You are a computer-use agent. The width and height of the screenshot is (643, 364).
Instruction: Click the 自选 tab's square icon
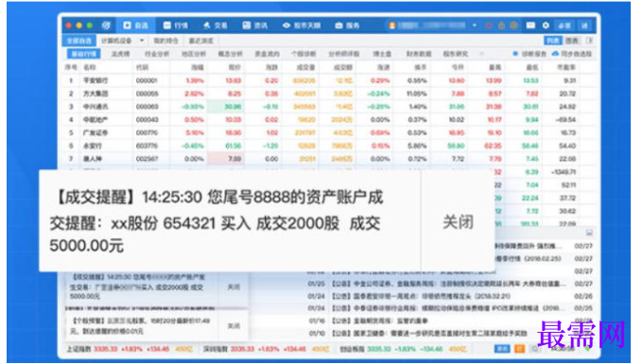(127, 26)
